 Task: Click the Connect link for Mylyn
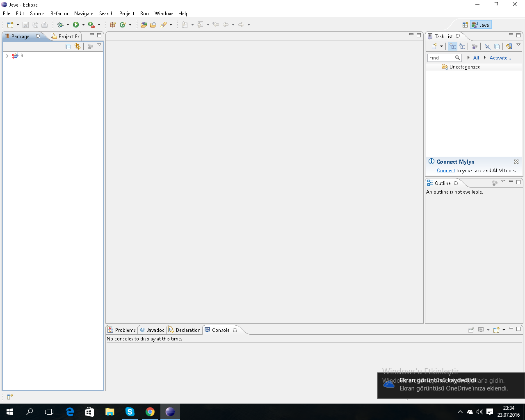point(446,171)
